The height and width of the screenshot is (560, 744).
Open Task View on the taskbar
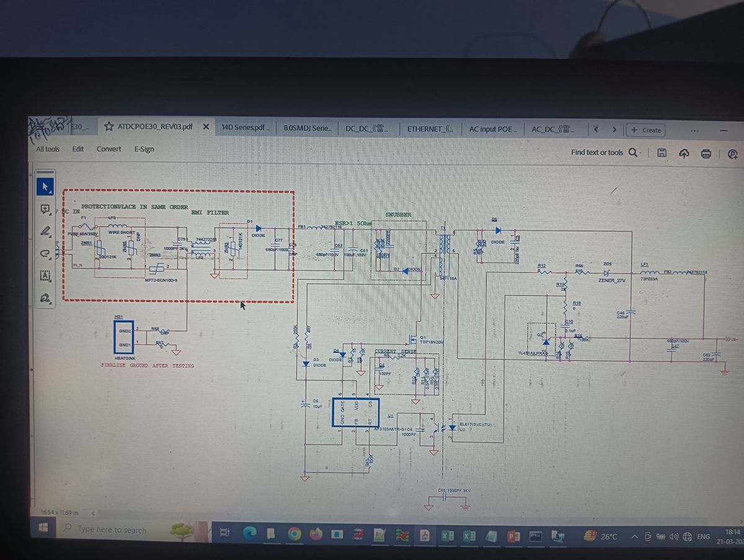(224, 532)
